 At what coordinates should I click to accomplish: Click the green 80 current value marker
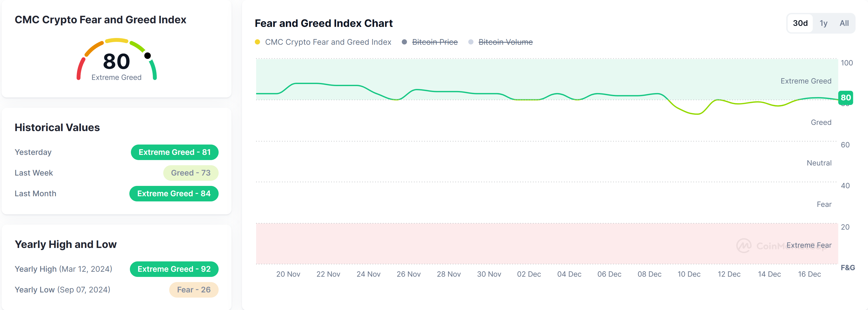coord(845,98)
